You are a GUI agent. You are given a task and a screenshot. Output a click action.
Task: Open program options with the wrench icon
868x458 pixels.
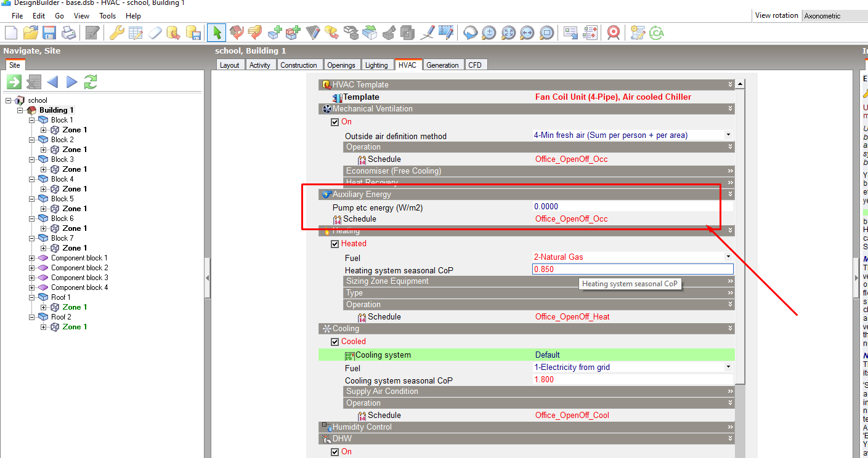(117, 33)
